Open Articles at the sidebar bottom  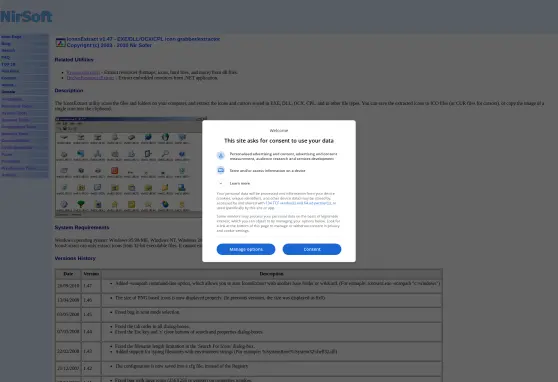point(9,175)
